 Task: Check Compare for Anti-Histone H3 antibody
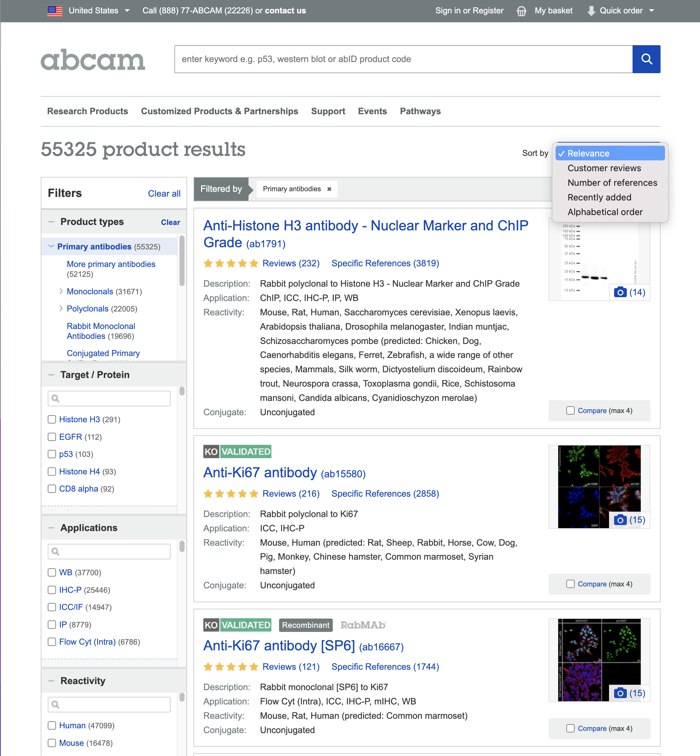click(570, 410)
